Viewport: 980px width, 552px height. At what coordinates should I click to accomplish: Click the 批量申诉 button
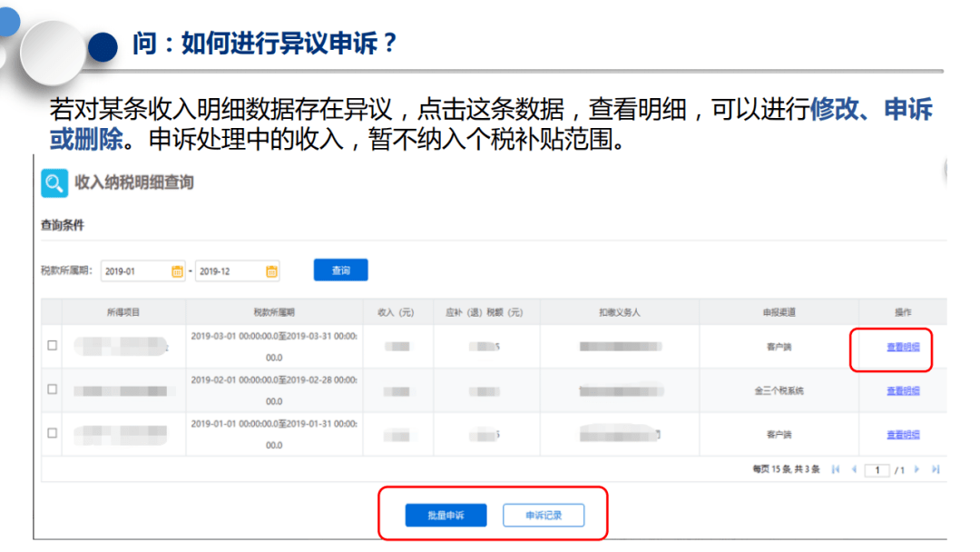click(446, 515)
